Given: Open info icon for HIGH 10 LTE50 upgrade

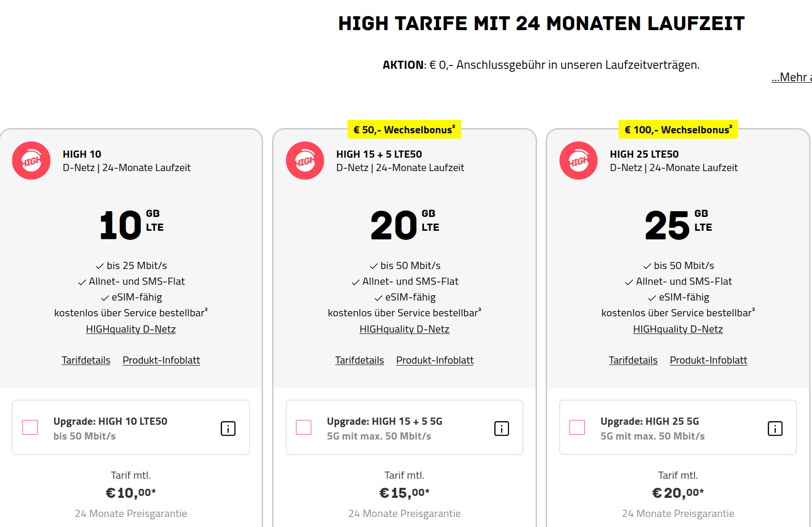Looking at the screenshot, I should [x=228, y=429].
